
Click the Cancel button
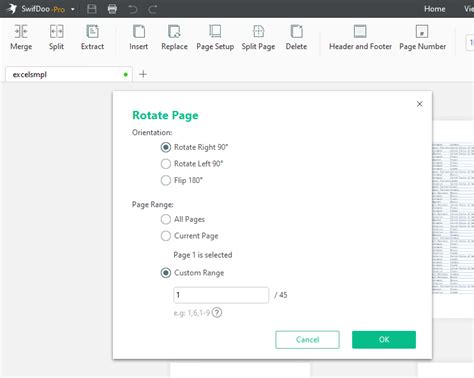[307, 340]
